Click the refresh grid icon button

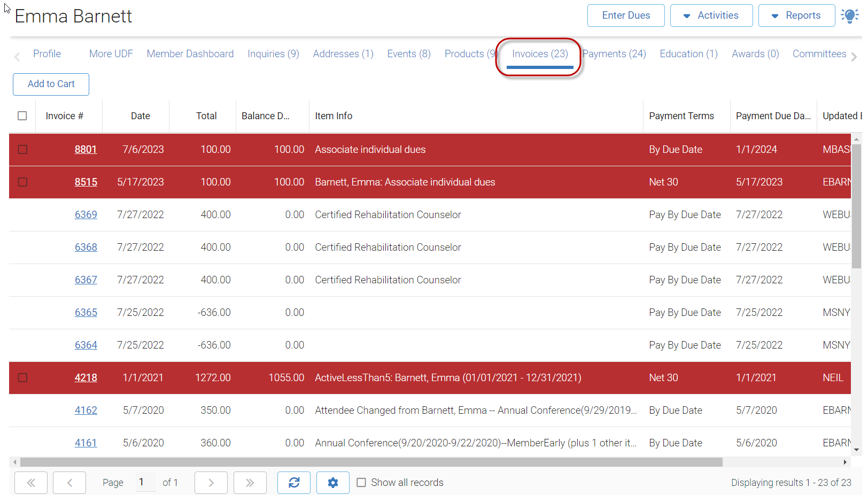click(294, 483)
